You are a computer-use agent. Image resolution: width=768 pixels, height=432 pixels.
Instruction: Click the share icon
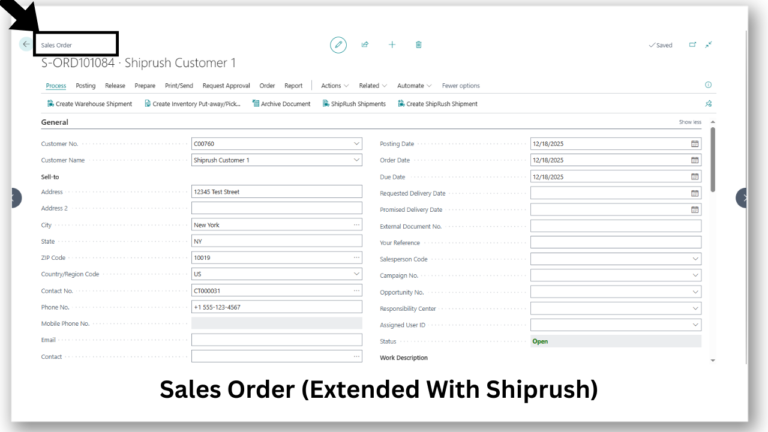[x=365, y=45]
